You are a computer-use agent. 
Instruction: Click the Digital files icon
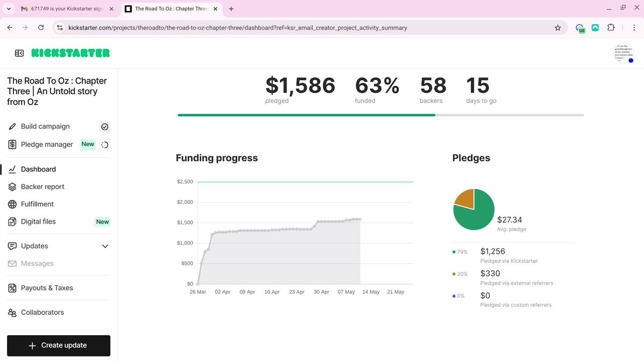coord(12,221)
